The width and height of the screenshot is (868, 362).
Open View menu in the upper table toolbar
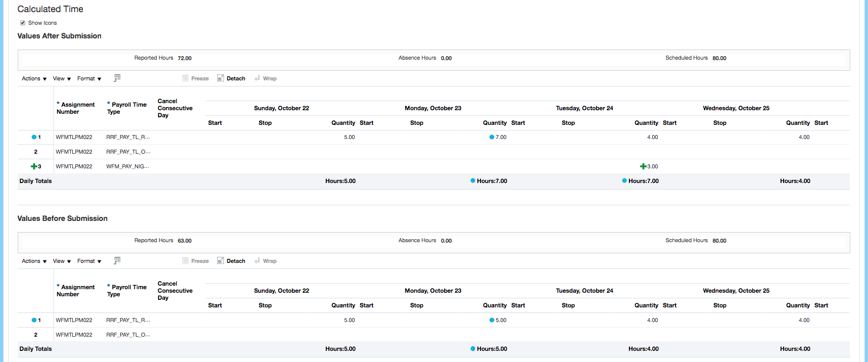[x=62, y=78]
